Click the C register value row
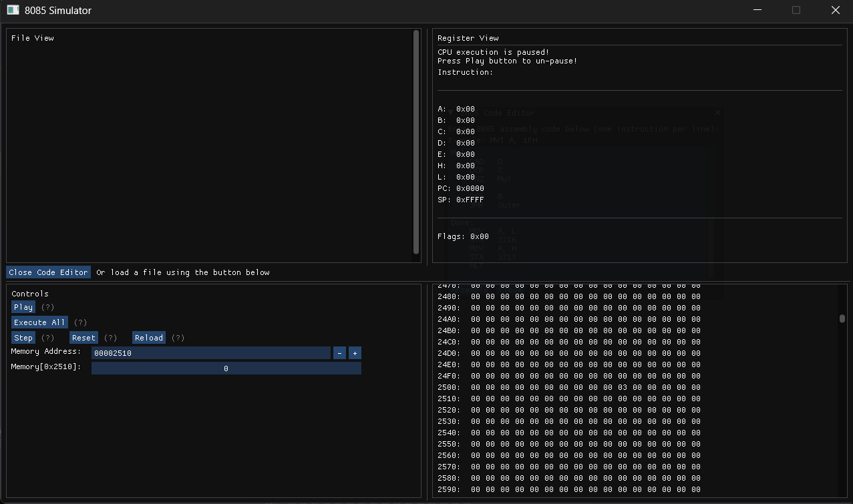 (456, 132)
